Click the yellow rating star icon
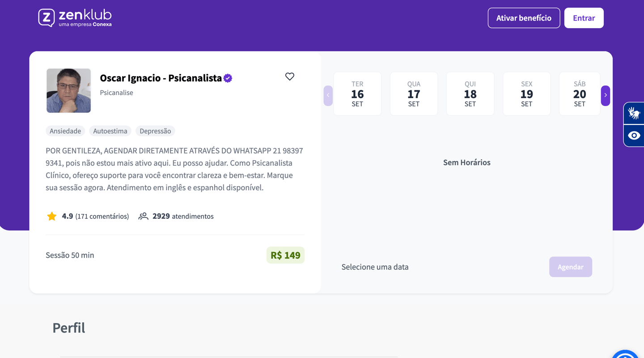This screenshot has width=644, height=358. pos(52,217)
